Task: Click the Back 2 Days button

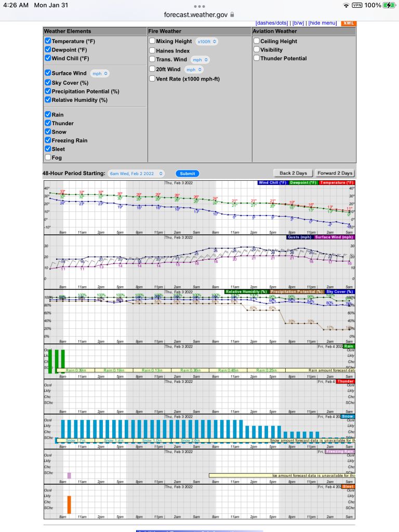Action: (x=293, y=173)
